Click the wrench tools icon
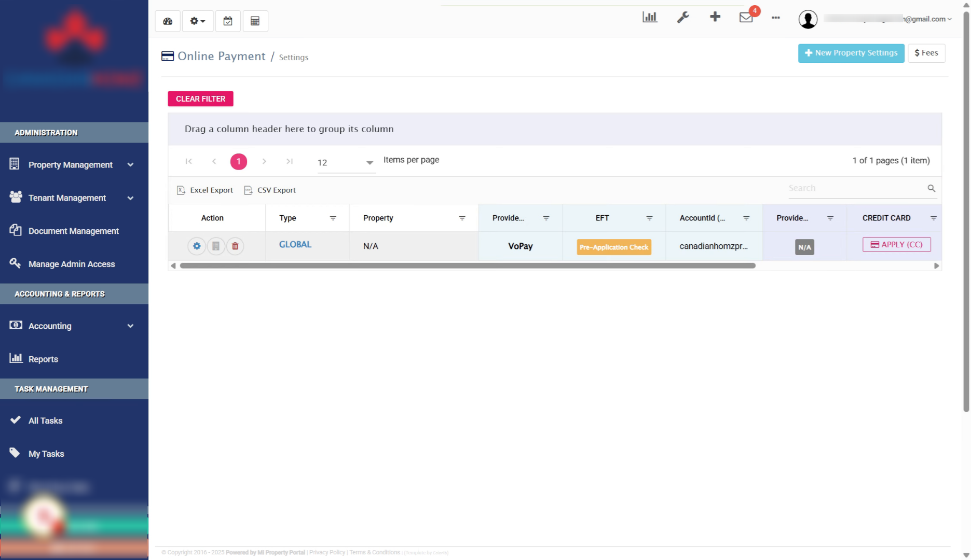971x560 pixels. coord(682,17)
